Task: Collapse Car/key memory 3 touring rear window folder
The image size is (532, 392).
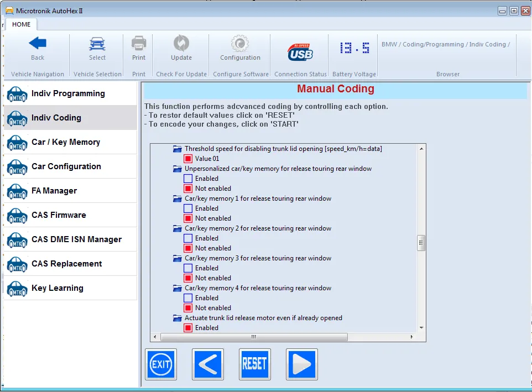Action: point(178,258)
